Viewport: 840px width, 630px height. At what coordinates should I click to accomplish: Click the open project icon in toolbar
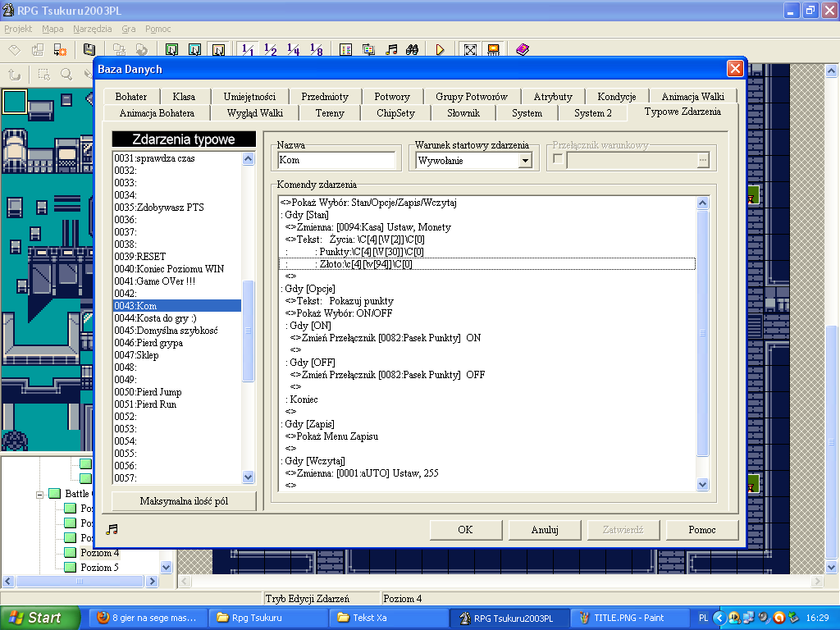click(x=38, y=50)
